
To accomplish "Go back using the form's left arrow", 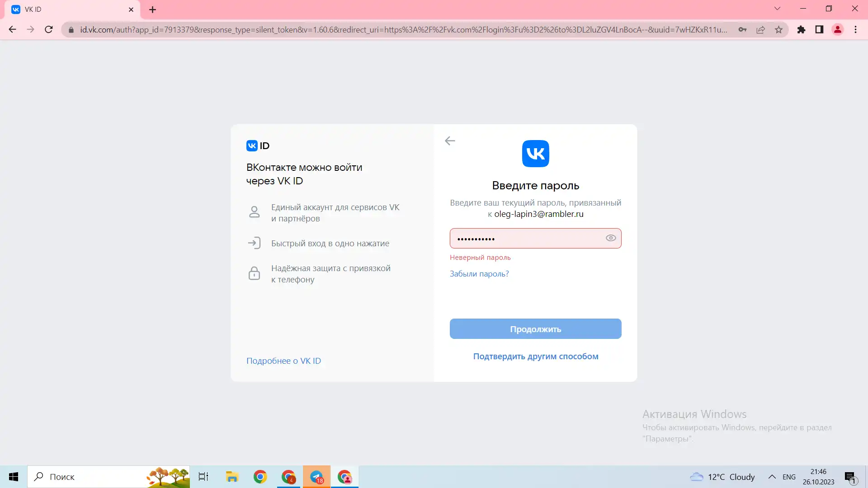I will [450, 141].
